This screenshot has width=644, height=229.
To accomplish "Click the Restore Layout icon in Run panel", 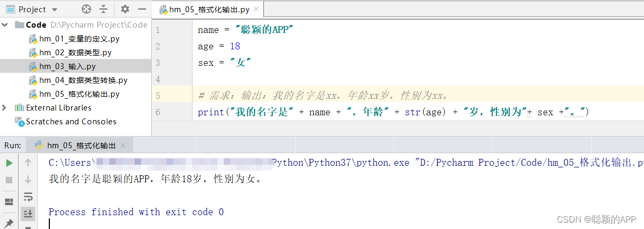I will pos(9,202).
